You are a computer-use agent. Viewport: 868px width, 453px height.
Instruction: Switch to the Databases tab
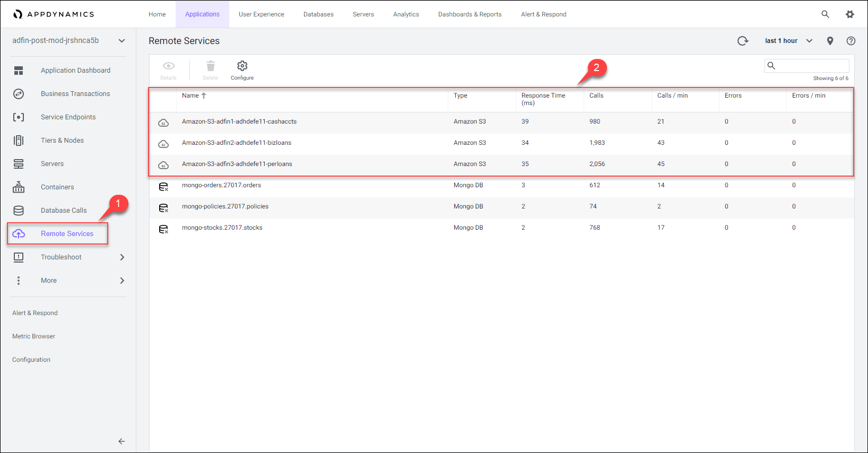318,14
